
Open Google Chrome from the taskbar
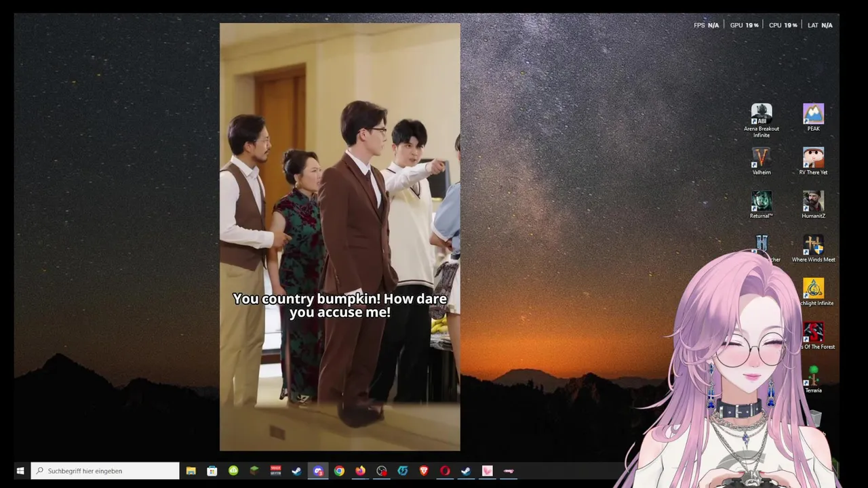[339, 470]
